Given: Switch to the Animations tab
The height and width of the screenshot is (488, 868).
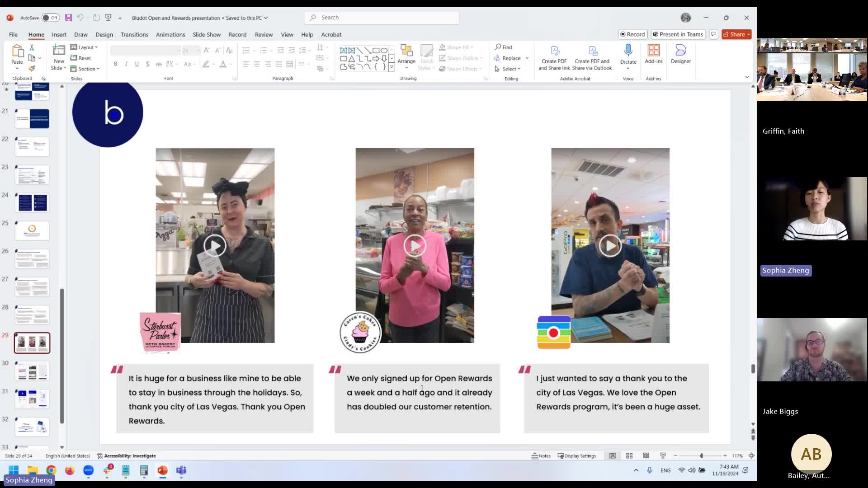Looking at the screenshot, I should (x=170, y=34).
